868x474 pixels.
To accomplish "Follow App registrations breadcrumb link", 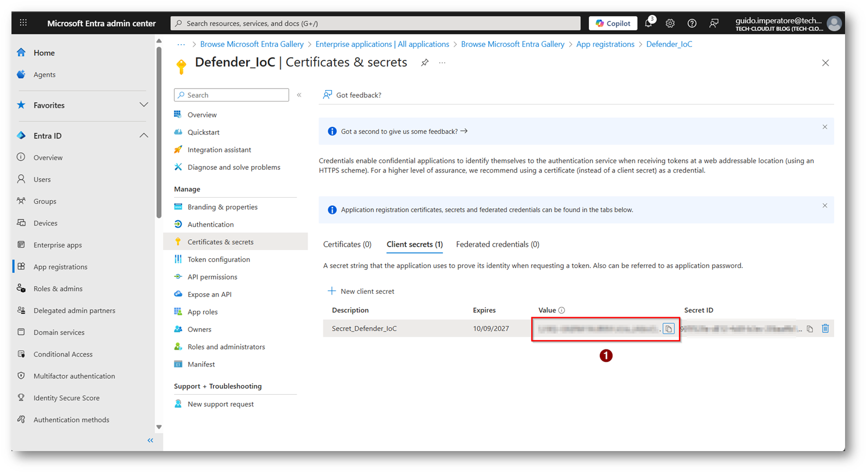I will (x=605, y=44).
